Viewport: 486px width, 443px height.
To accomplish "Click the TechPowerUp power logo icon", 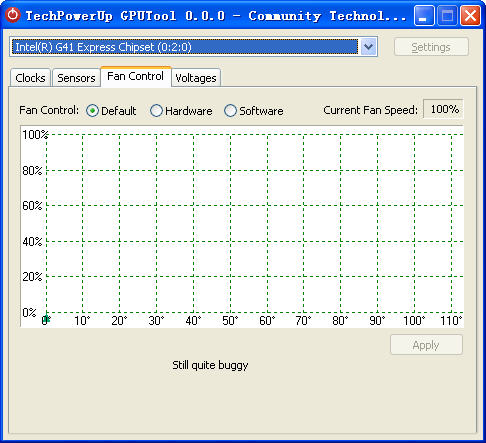I will click(13, 15).
